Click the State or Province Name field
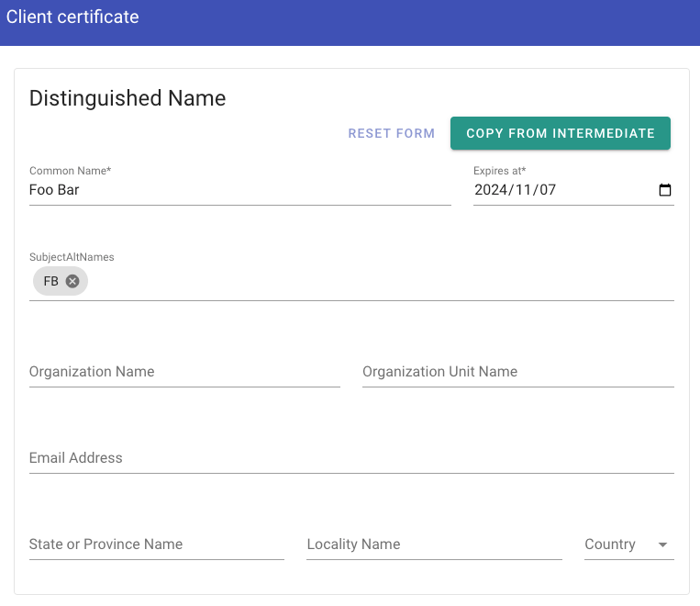Image resolution: width=700 pixels, height=606 pixels. (x=157, y=544)
